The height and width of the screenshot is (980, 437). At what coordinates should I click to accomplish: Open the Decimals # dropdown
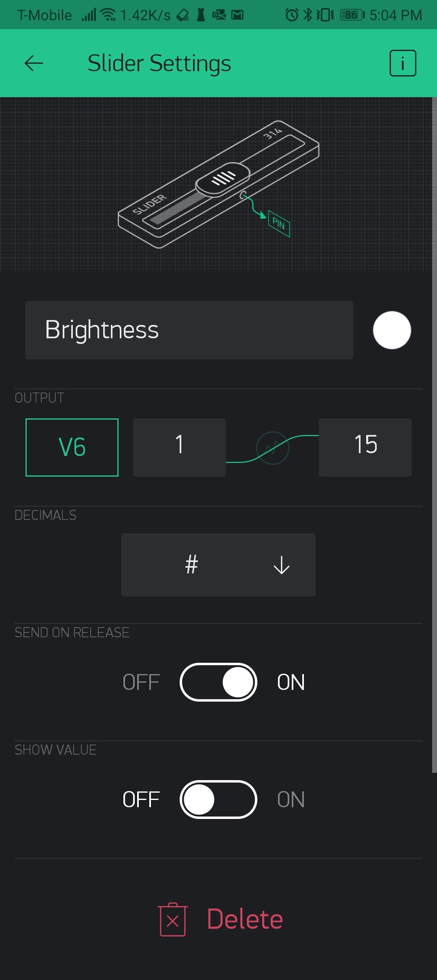218,565
